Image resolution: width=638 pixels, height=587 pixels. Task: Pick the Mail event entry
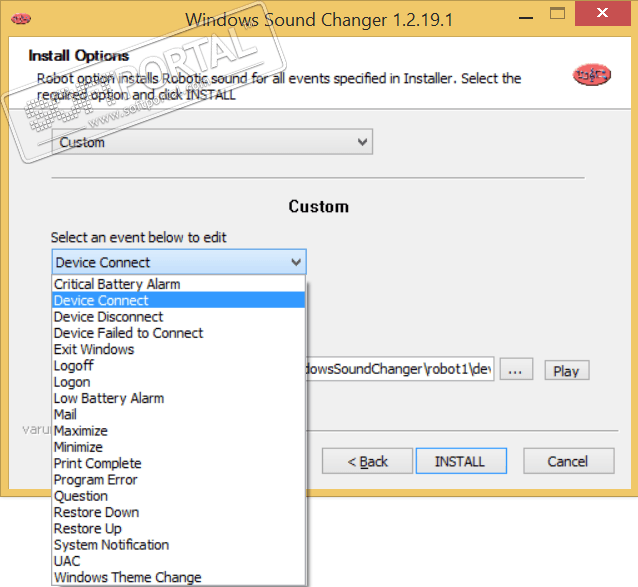pyautogui.click(x=179, y=414)
